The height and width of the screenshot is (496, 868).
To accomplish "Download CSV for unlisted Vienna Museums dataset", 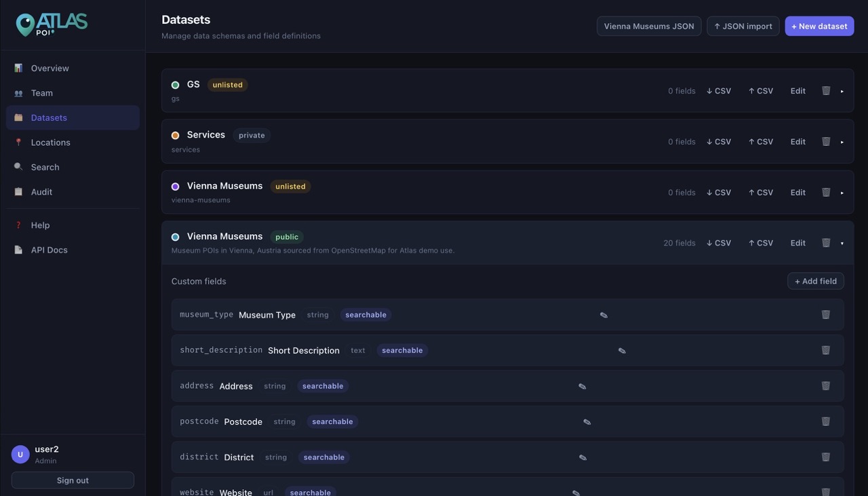I will tap(719, 193).
